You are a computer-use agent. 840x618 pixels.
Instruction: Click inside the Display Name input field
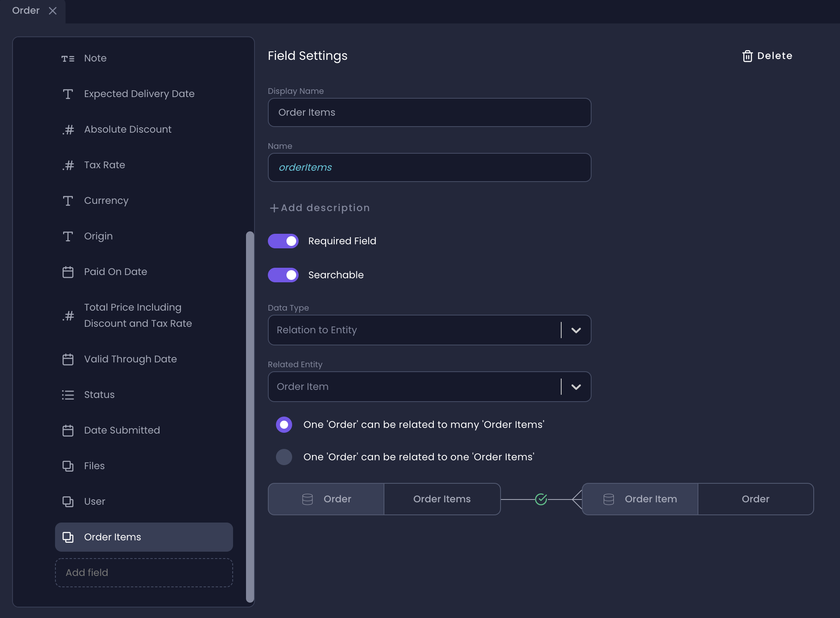click(429, 112)
